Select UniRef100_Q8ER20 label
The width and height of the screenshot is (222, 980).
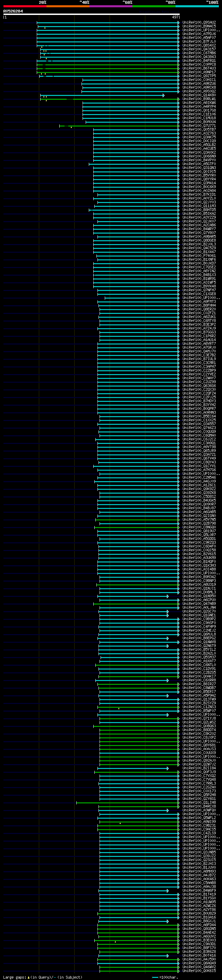[199, 309]
